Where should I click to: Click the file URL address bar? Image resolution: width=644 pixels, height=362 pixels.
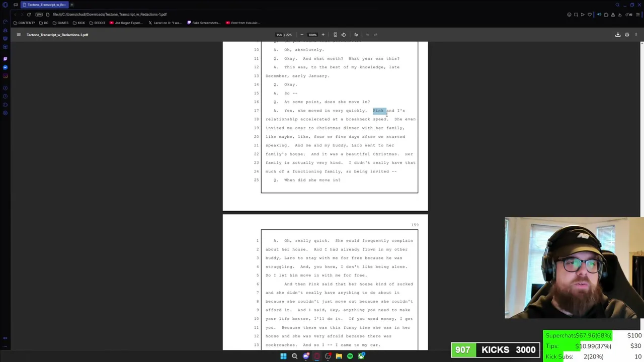click(x=110, y=15)
